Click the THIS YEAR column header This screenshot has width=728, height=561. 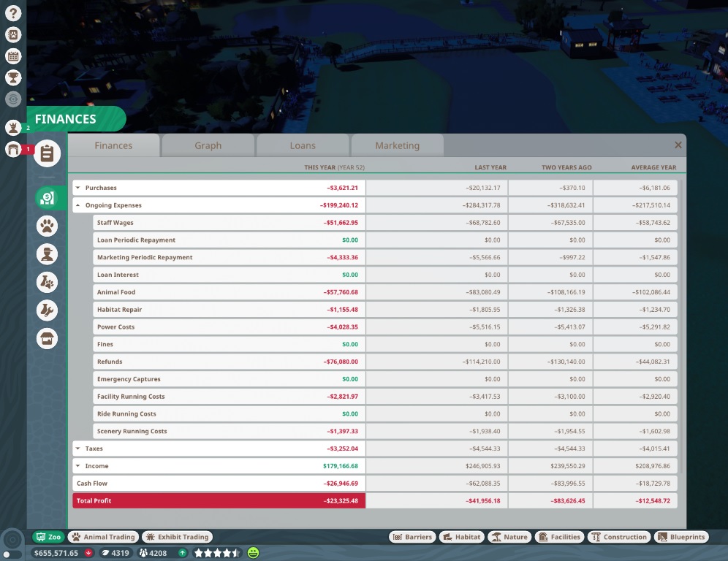coord(334,167)
